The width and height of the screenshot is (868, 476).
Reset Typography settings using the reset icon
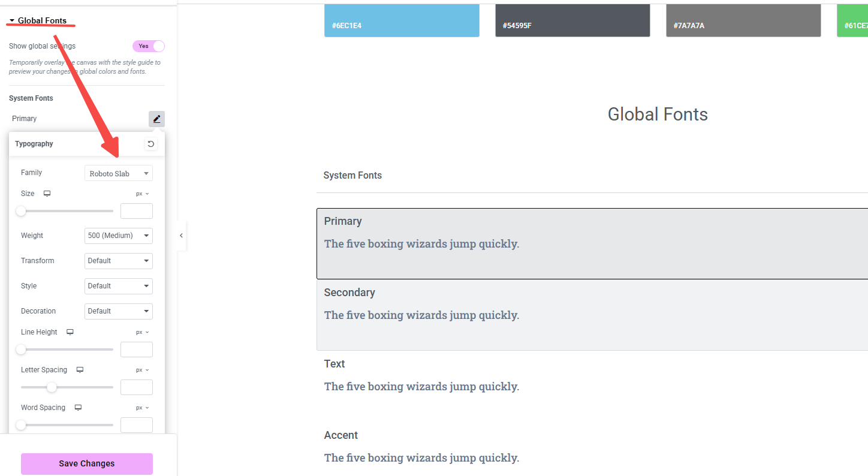tap(150, 143)
